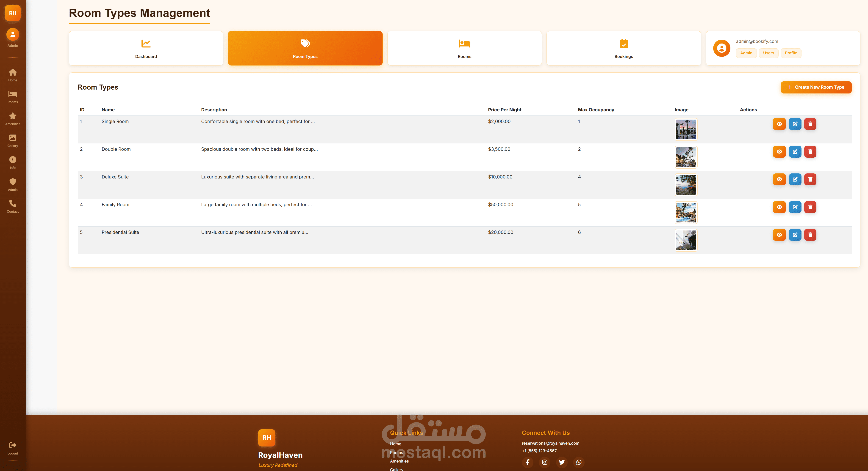Open the Family Room thumbnail image

coord(686,212)
